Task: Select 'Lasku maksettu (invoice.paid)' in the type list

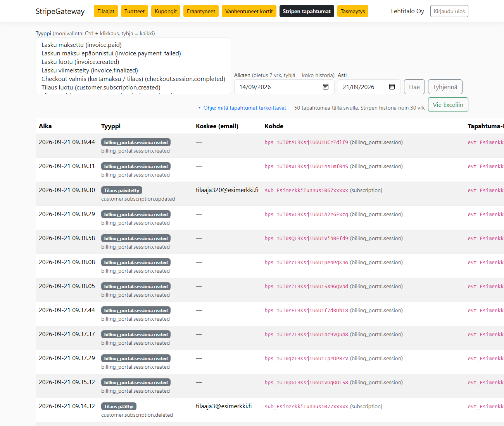Action: click(133, 45)
